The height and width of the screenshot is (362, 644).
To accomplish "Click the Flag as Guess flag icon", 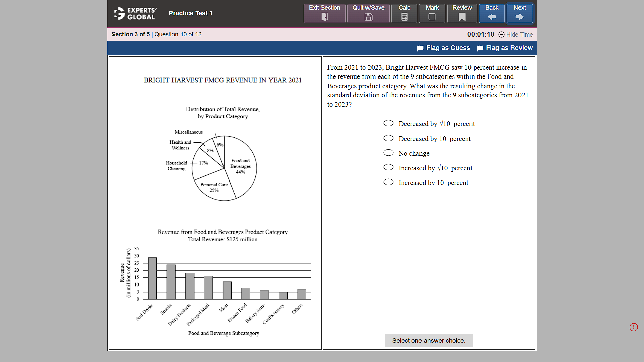I will click(420, 48).
